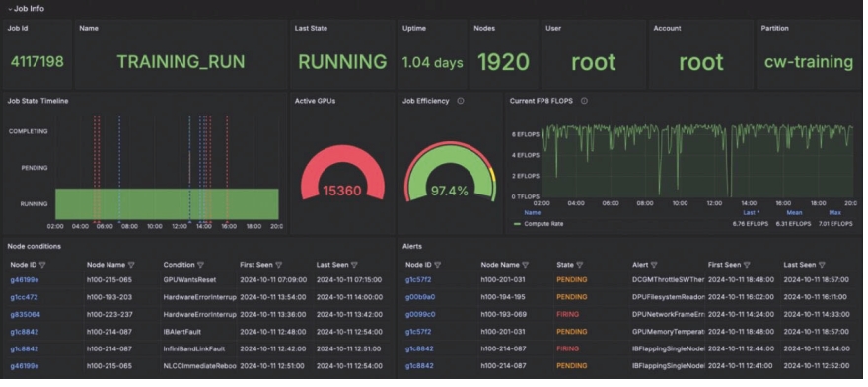Viewport: 868px width, 387px height.
Task: Open filter on Alerts Node Name column
Action: pos(526,265)
